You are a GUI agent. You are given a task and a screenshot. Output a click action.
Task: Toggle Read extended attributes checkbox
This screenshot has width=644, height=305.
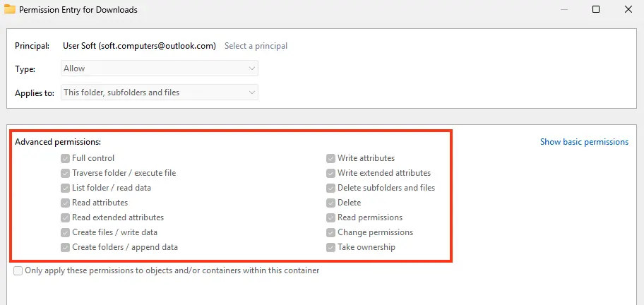pyautogui.click(x=66, y=217)
